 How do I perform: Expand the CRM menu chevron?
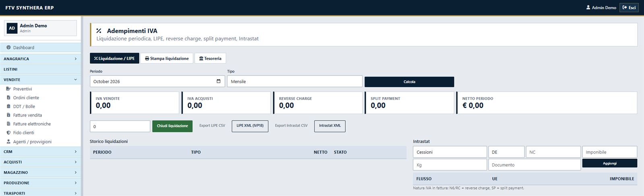(x=76, y=152)
